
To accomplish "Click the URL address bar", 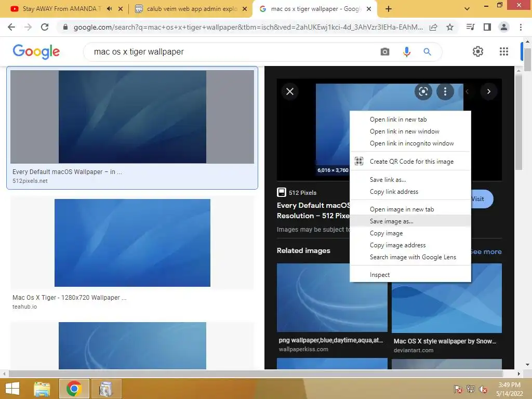I will pos(248,27).
